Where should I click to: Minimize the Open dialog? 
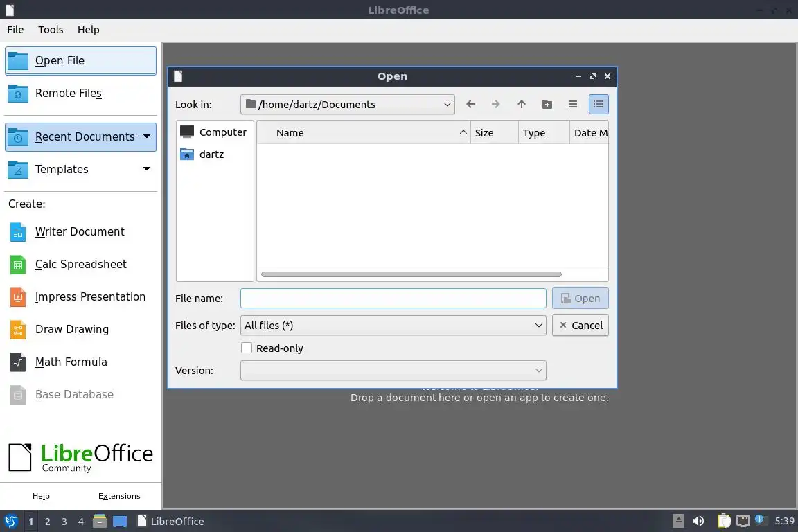(x=578, y=76)
